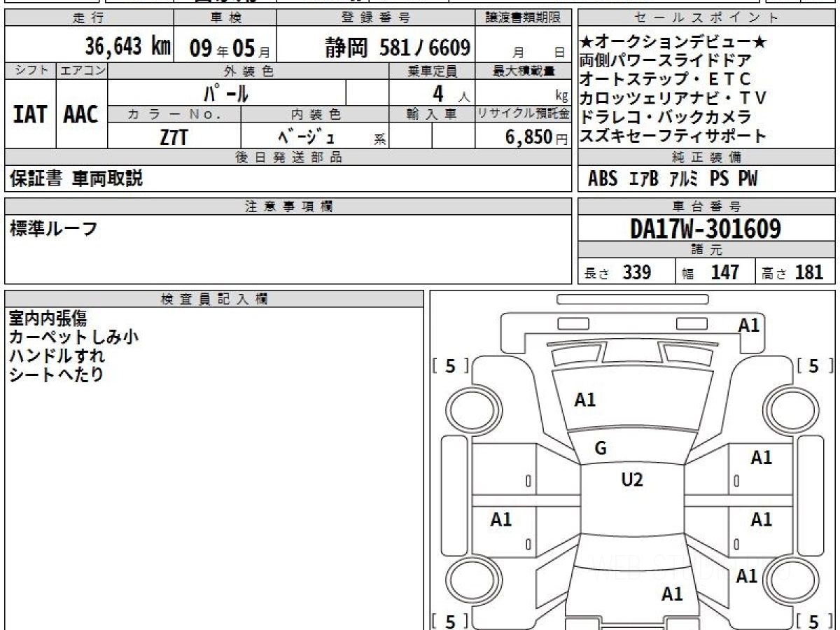This screenshot has width=840, height=630.
Task: Select the 保証書 車両取説 text
Action: click(x=76, y=178)
